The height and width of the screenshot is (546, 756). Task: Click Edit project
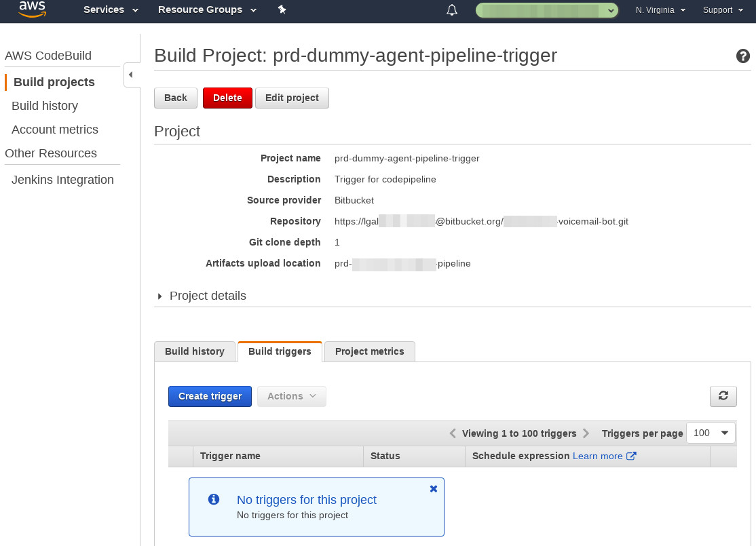coord(292,98)
